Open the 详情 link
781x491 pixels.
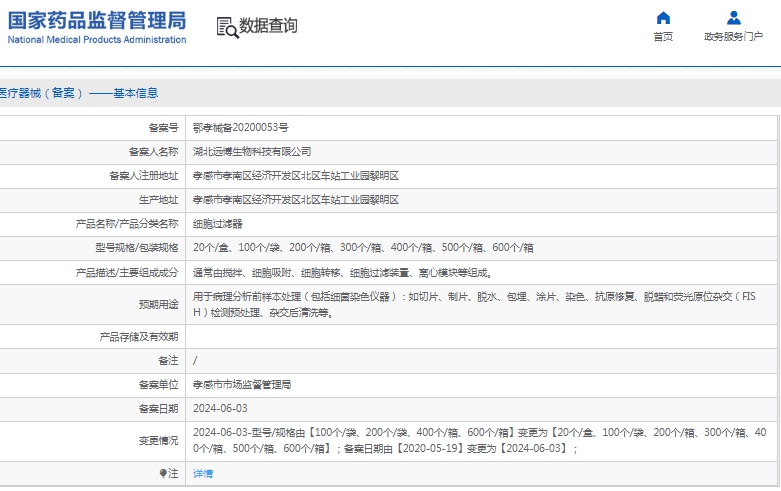[203, 474]
